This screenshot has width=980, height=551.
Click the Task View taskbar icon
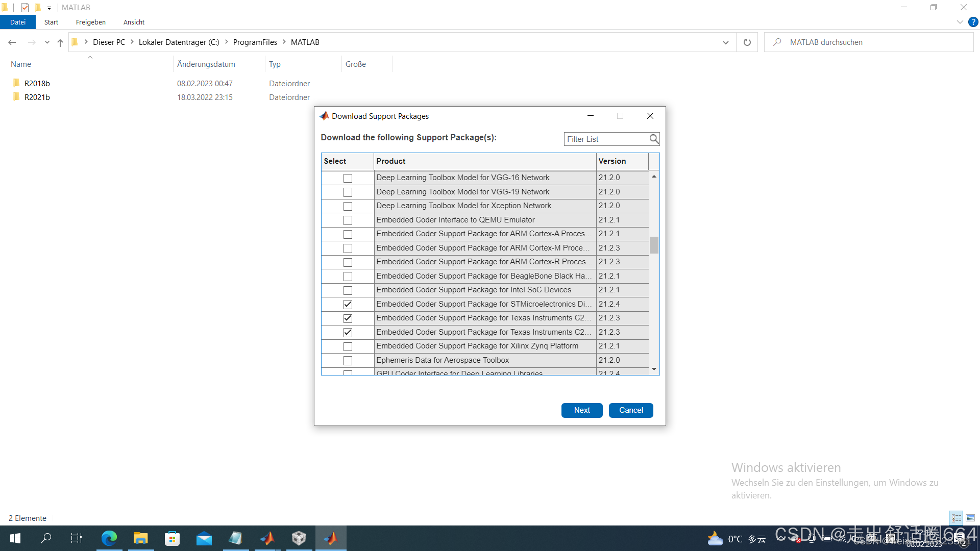[77, 538]
